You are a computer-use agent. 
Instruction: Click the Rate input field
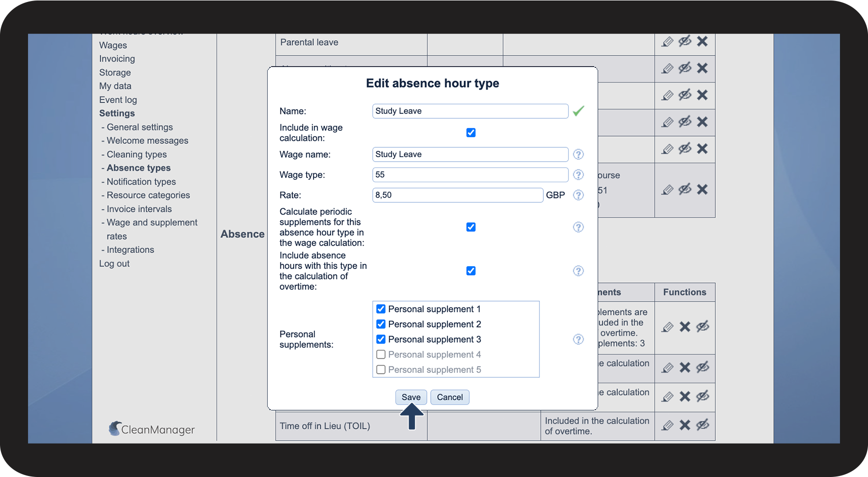point(457,195)
